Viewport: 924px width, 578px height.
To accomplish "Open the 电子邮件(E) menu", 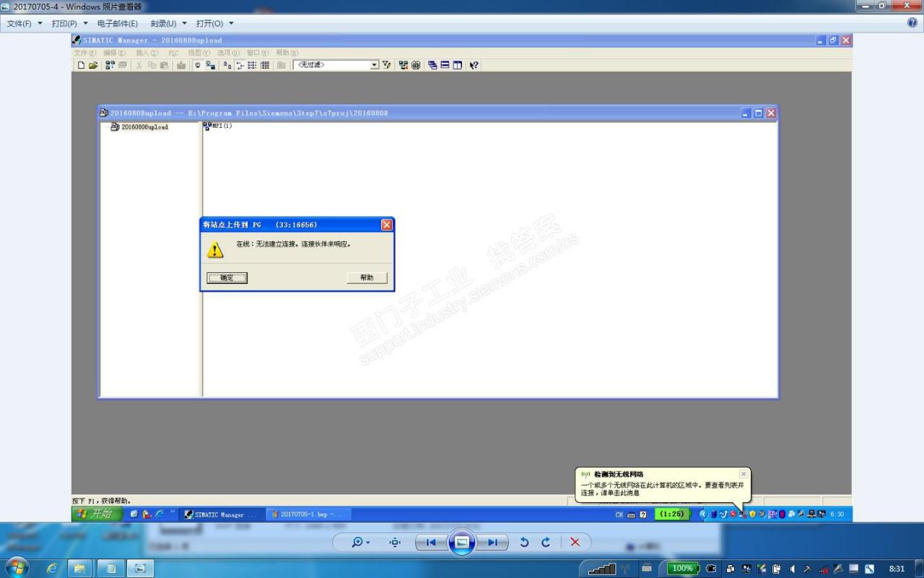I will 117,23.
